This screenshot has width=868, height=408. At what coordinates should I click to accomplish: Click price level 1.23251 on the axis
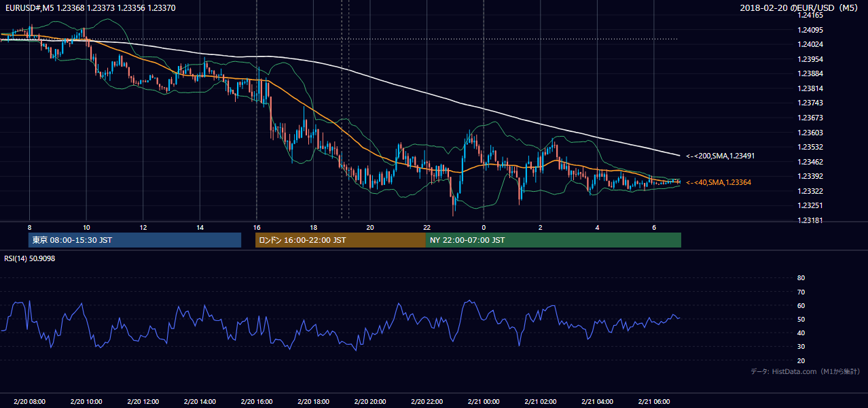tap(811, 205)
